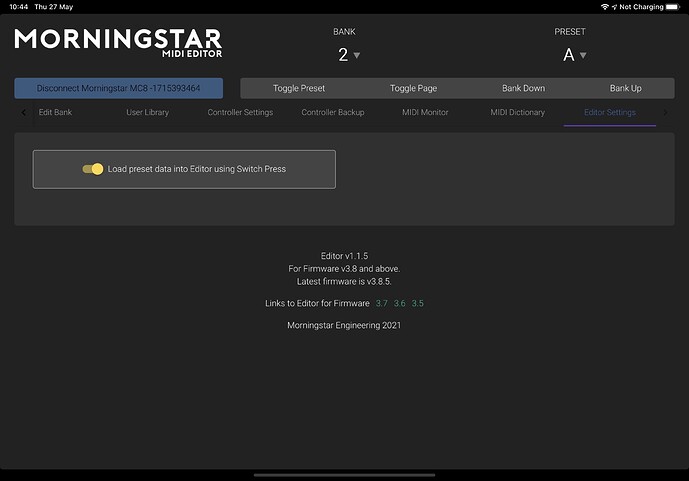
Task: Tap the Wi-Fi status icon
Action: [x=605, y=7]
